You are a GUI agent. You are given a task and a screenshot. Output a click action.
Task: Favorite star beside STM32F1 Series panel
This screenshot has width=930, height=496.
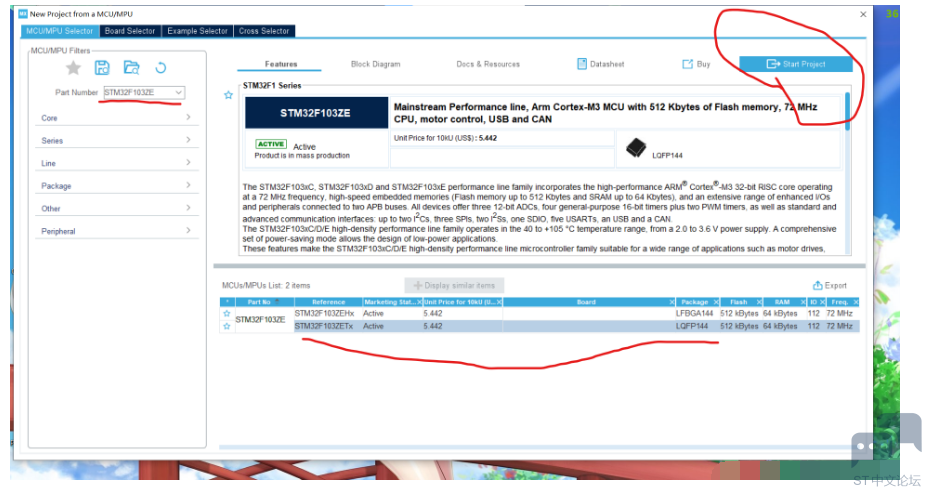(228, 95)
